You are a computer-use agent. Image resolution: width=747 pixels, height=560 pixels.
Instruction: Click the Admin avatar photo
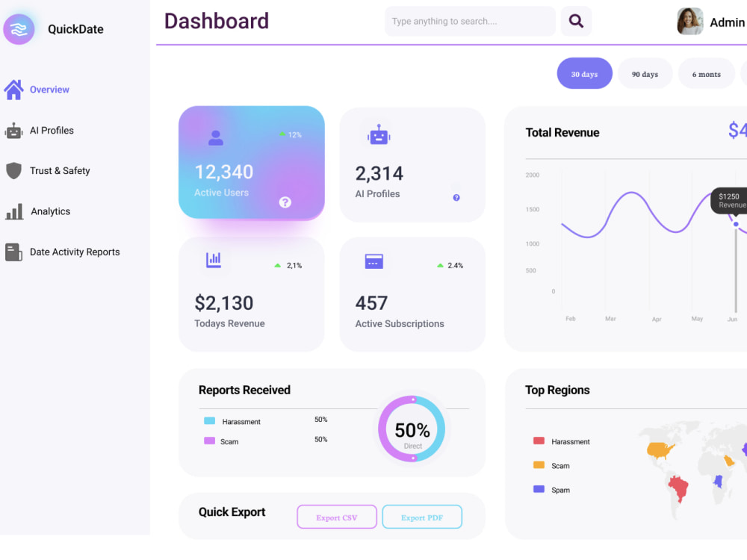click(x=689, y=22)
